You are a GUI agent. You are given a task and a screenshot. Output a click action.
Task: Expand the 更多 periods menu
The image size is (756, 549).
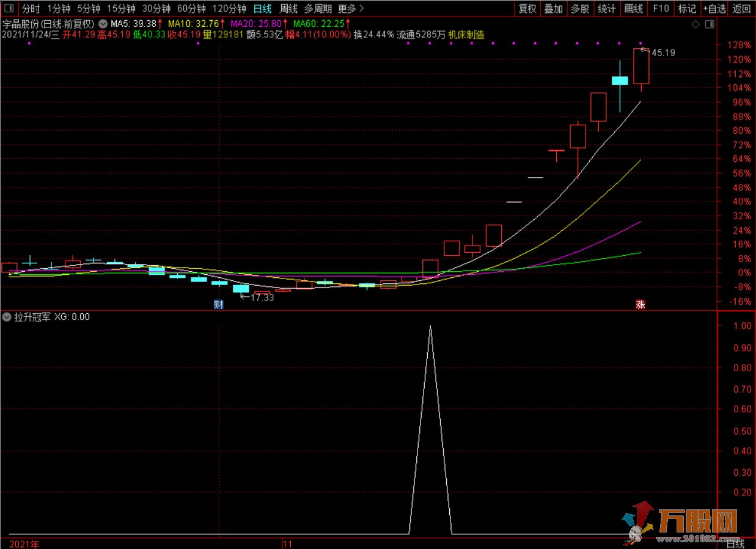pos(351,9)
